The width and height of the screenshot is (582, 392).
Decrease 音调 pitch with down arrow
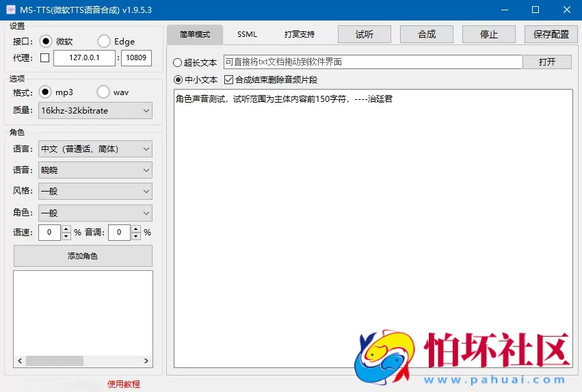pos(136,236)
